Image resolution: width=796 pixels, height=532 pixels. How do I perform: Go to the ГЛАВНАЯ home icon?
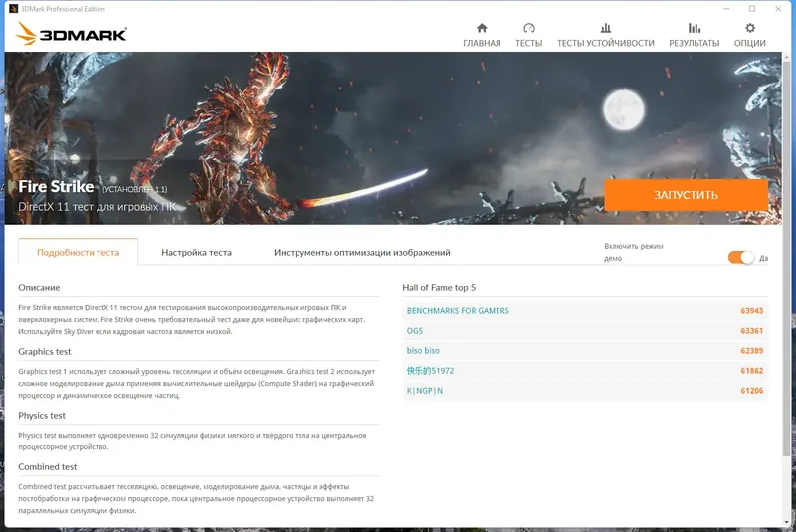[x=482, y=28]
